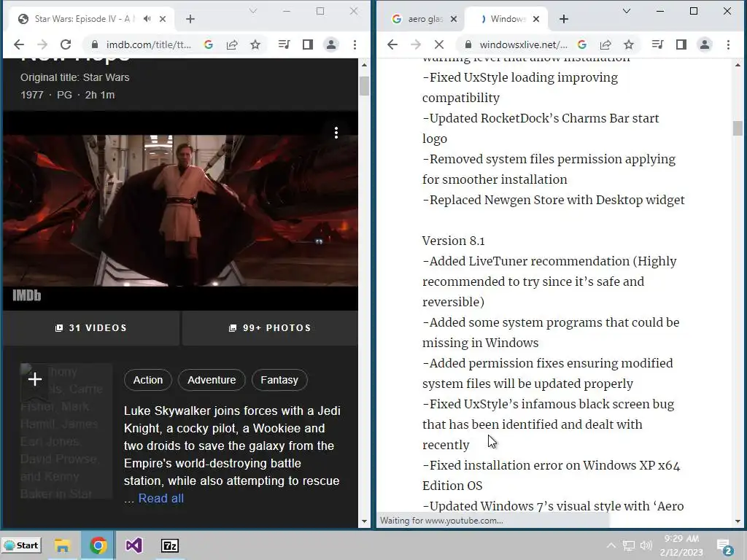The width and height of the screenshot is (747, 560).
Task: Open media control icon in IMDb window
Action: [284, 44]
